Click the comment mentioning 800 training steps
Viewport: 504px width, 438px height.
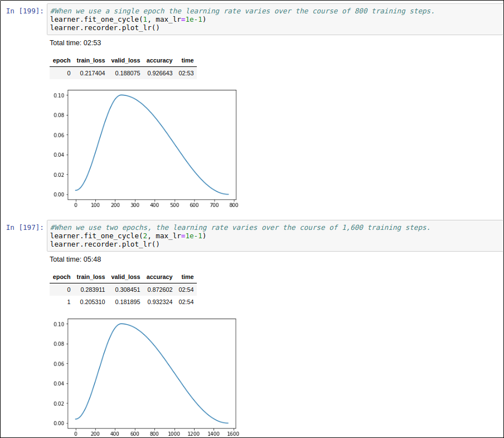pyautogui.click(x=242, y=11)
